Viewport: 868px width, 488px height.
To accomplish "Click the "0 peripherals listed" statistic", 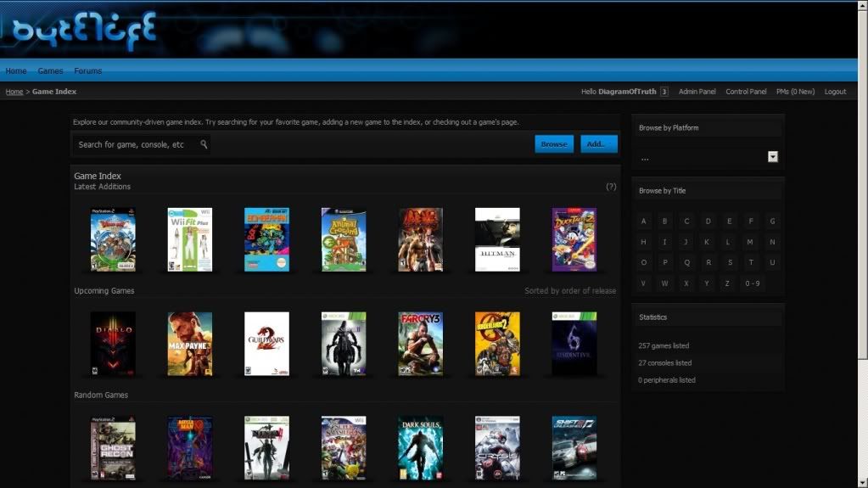I will pyautogui.click(x=667, y=380).
